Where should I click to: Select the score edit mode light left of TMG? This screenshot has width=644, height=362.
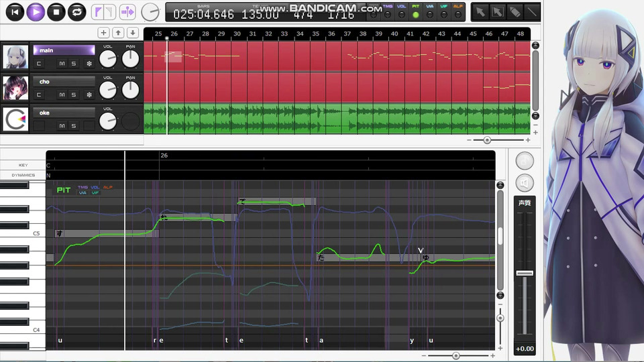[x=374, y=15]
